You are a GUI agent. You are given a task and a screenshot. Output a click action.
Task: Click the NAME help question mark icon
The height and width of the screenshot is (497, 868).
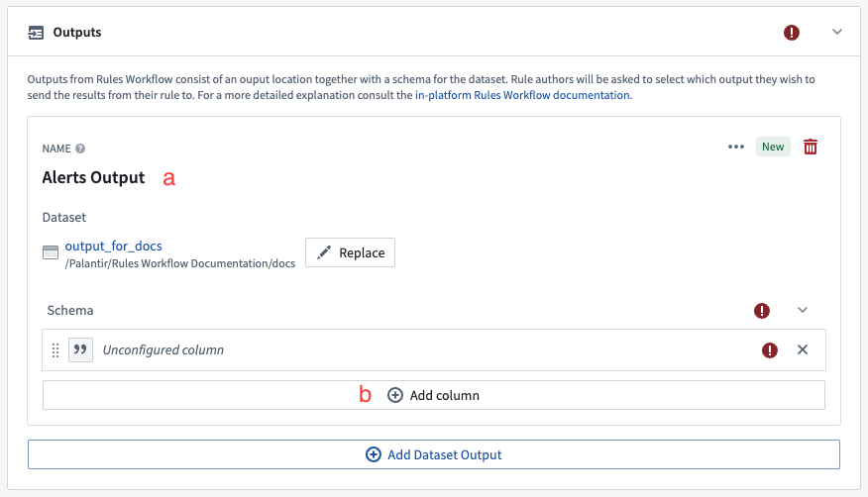coord(80,149)
